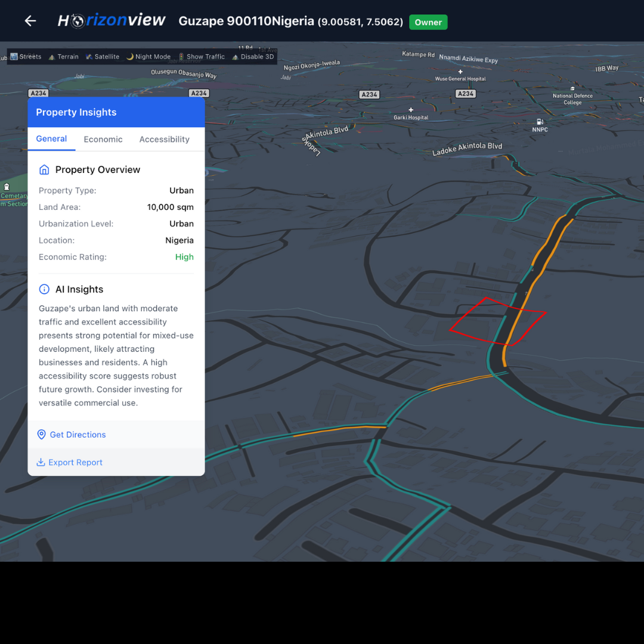644x644 pixels.
Task: Open the Accessibility tab
Action: (x=165, y=139)
